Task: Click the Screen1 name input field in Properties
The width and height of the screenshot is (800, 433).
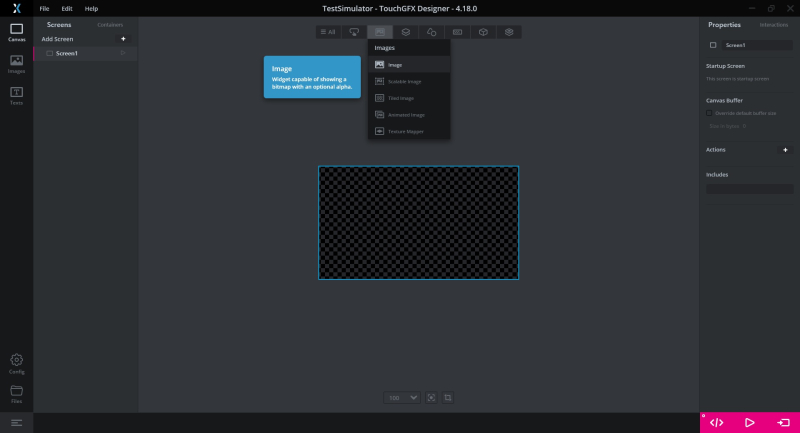Action: (x=757, y=45)
